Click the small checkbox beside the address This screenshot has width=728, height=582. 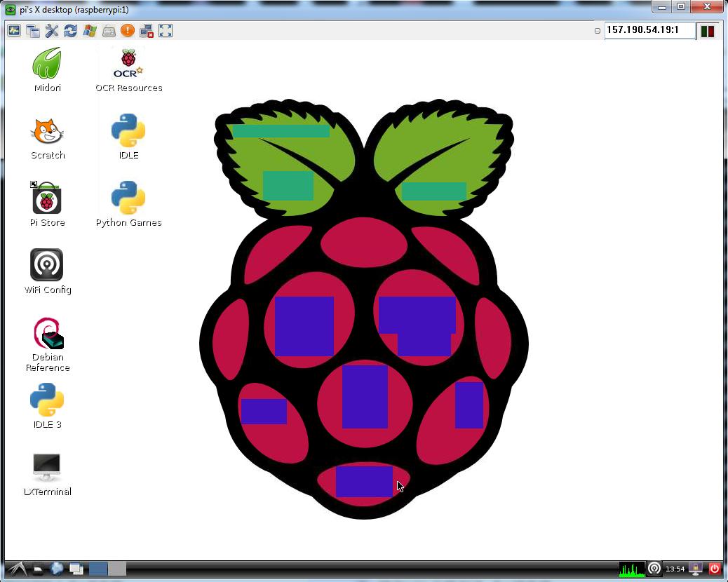pyautogui.click(x=598, y=31)
